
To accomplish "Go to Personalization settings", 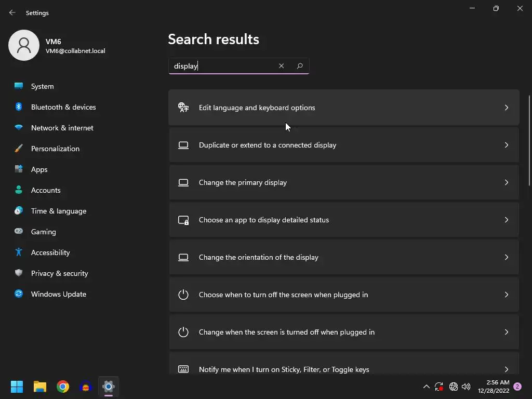I will [55, 149].
